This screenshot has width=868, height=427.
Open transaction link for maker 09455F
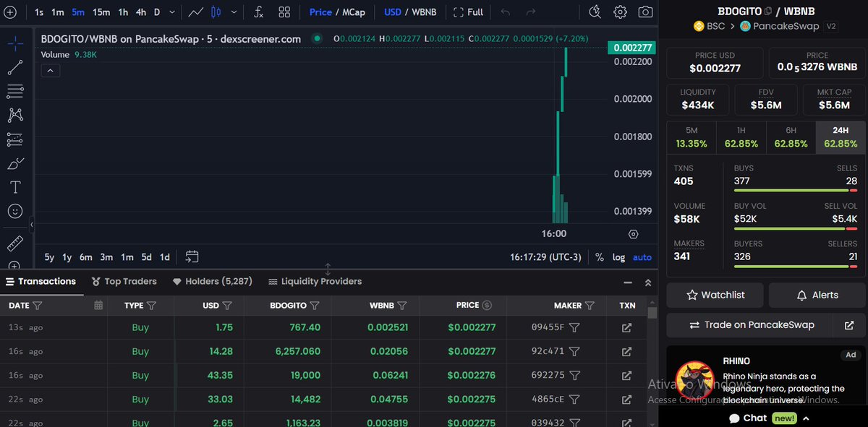point(626,327)
